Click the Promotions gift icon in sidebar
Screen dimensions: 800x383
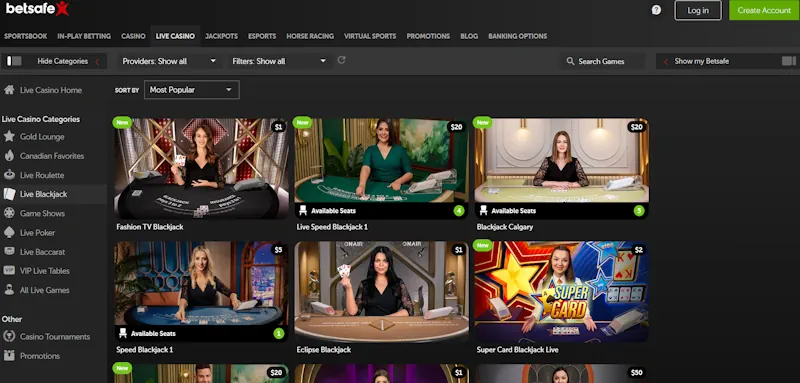[9, 356]
